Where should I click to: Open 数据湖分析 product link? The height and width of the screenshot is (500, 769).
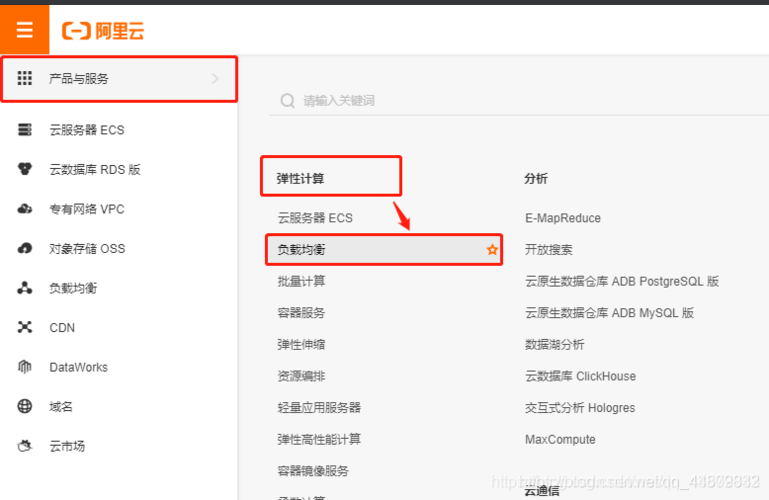(x=555, y=345)
